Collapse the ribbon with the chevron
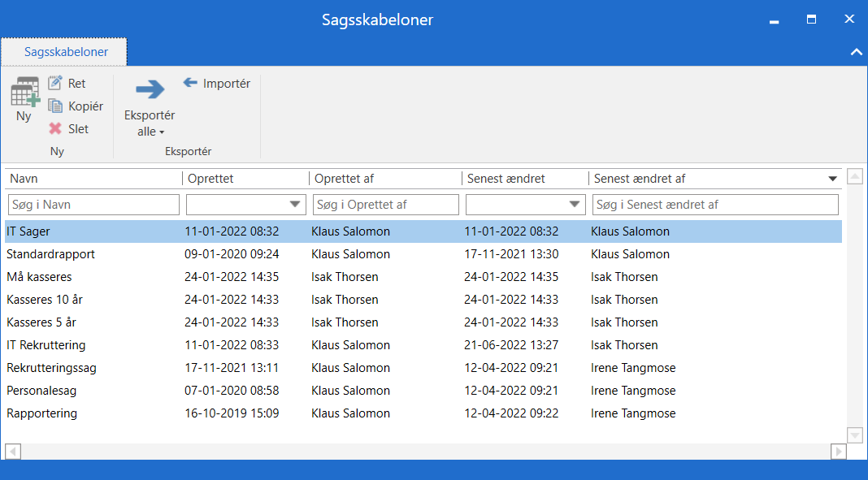The height and width of the screenshot is (480, 868). (x=856, y=52)
